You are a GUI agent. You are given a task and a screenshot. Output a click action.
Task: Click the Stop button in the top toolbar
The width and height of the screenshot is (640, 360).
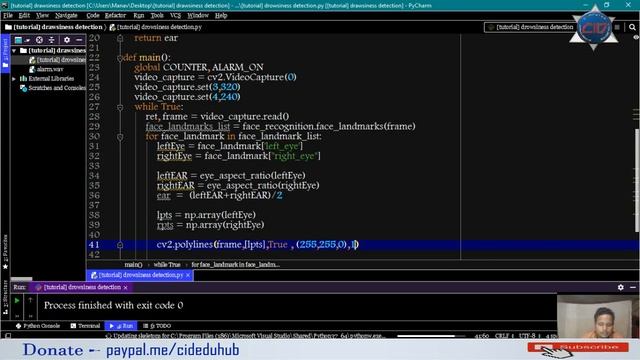[x=617, y=27]
